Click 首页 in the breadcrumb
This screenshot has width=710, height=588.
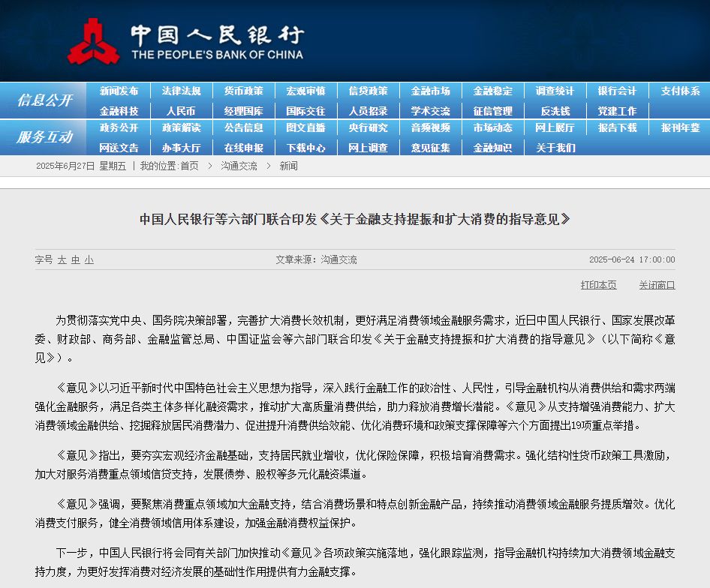(189, 166)
